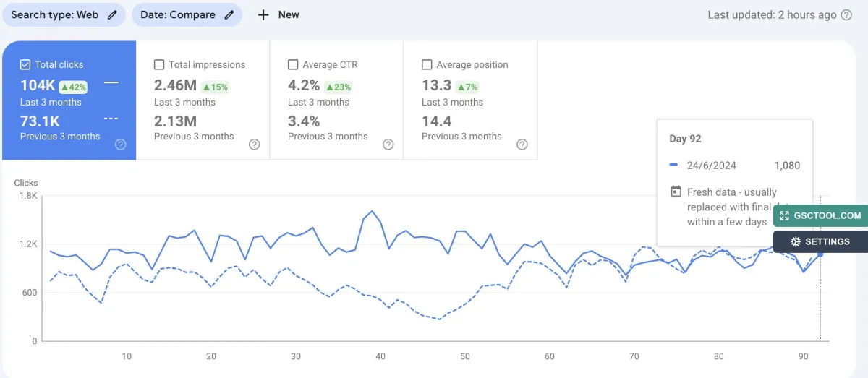This screenshot has height=378, width=868.
Task: Edit Search type pencil icon
Action: (112, 14)
